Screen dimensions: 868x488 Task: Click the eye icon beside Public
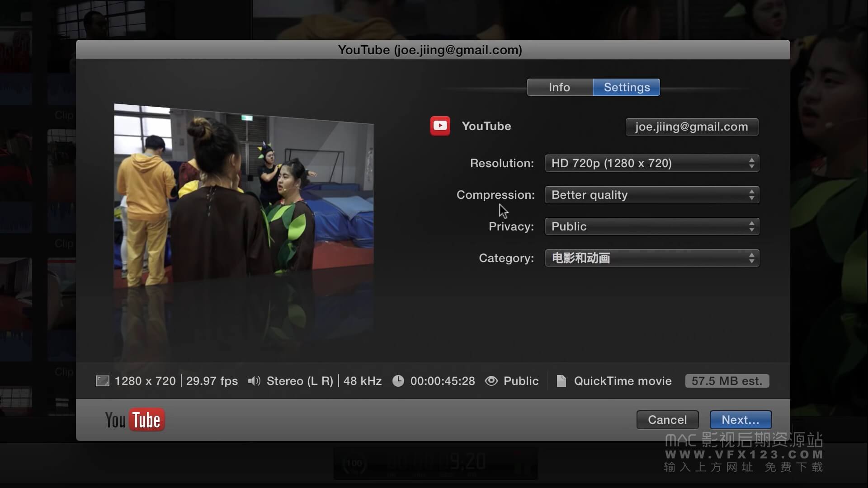(491, 381)
